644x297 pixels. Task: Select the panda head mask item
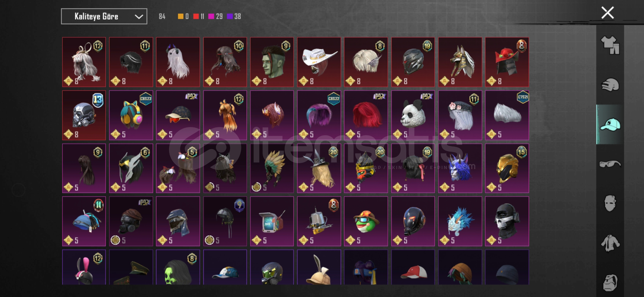pyautogui.click(x=413, y=115)
